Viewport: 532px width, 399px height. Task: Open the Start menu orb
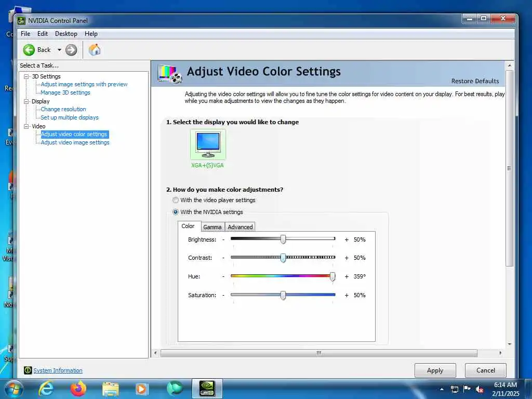[x=13, y=389]
